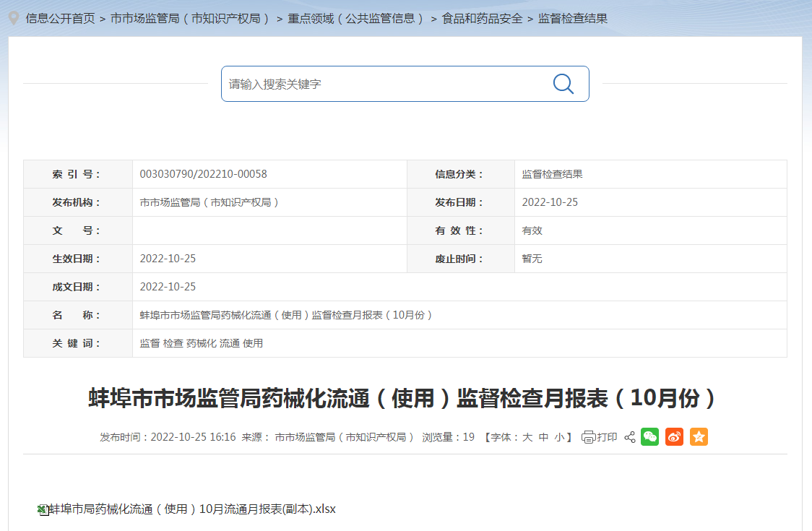
Task: Go to 信息公开首页 breadcrumb
Action: (61, 19)
